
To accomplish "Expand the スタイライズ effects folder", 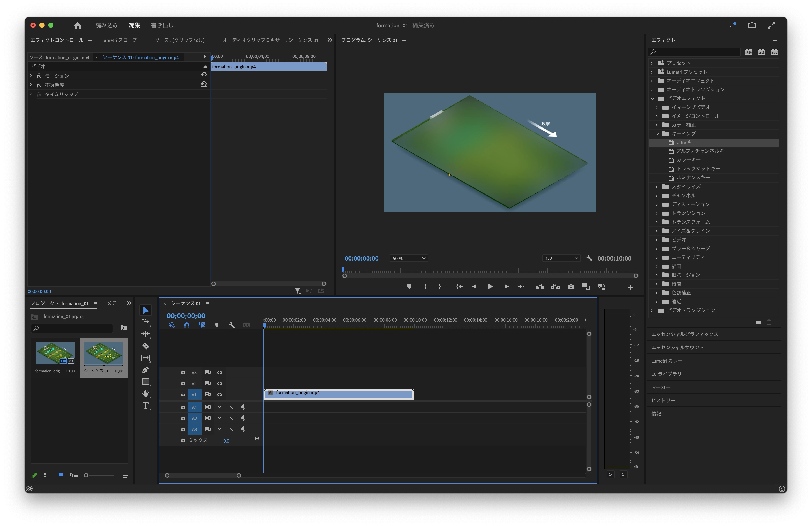I will click(x=656, y=187).
